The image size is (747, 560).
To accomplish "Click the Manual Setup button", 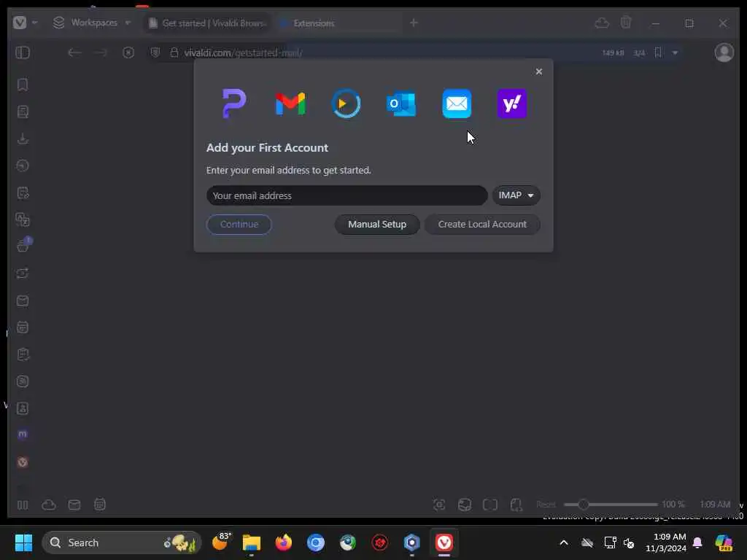I will point(377,225).
